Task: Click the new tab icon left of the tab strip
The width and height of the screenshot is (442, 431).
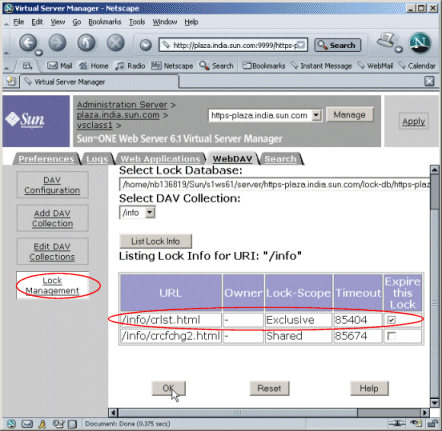Action: [11, 81]
